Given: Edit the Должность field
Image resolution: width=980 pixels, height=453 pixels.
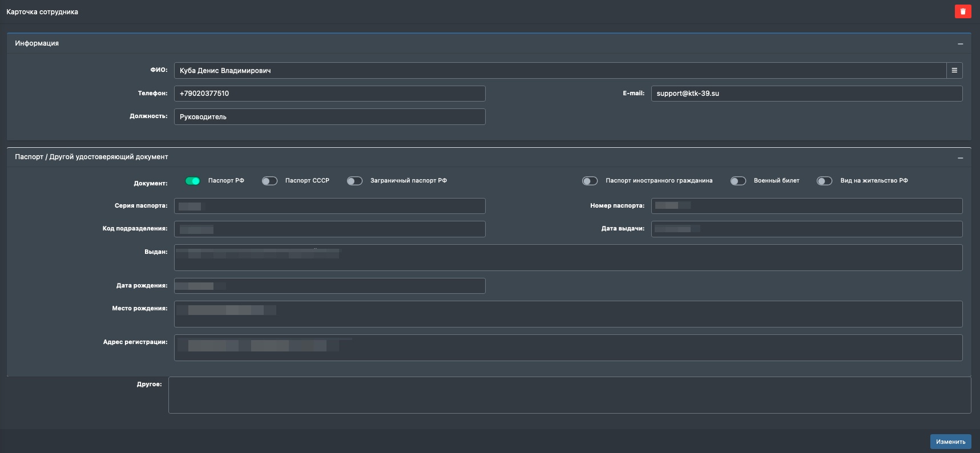Looking at the screenshot, I should pos(330,116).
